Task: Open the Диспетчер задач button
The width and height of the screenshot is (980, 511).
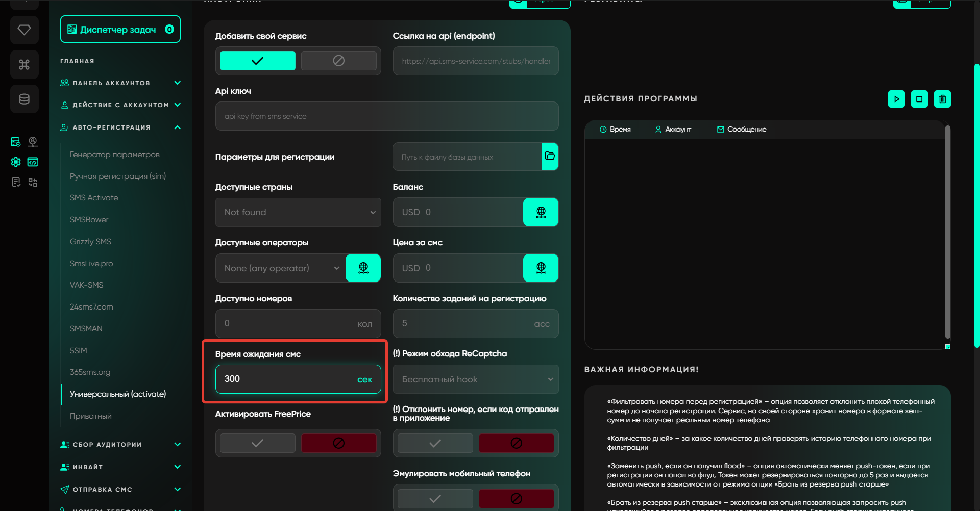Action: [x=120, y=30]
